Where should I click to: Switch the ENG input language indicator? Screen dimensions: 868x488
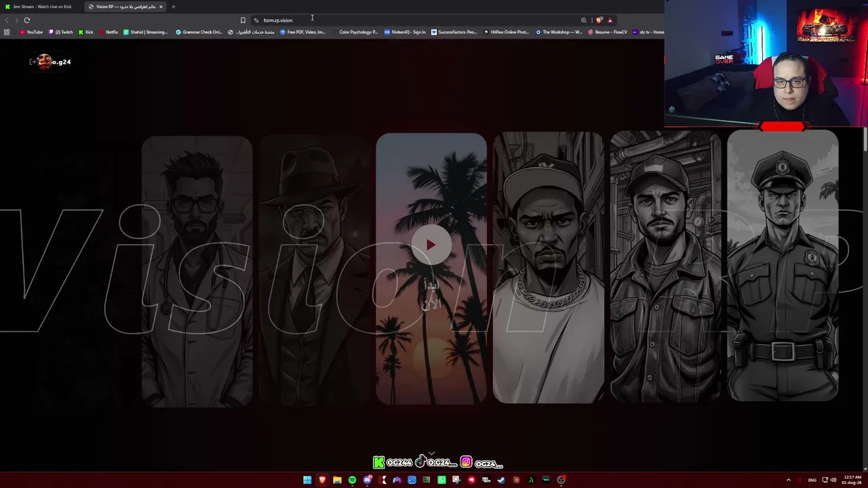click(x=812, y=480)
